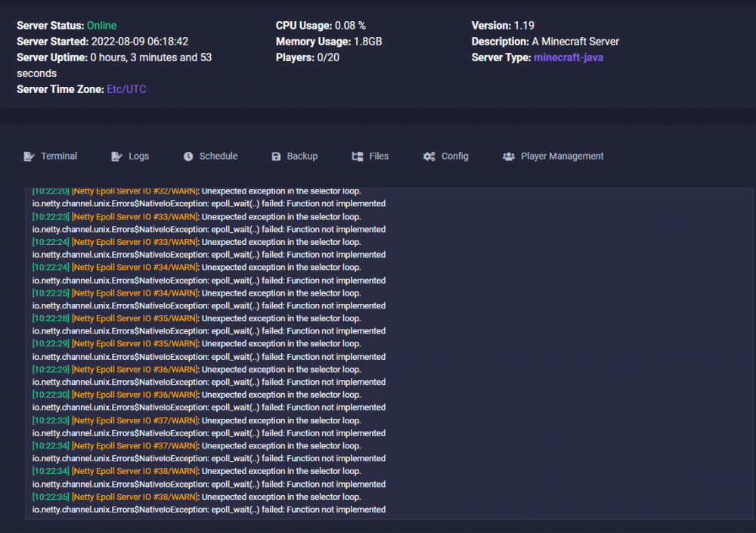Click the [10:22:33] Netty Epoll #37/WARN line

(197, 420)
